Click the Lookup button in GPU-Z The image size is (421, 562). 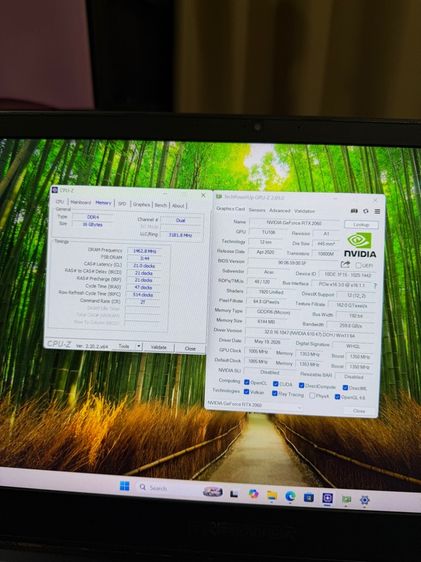pos(361,225)
